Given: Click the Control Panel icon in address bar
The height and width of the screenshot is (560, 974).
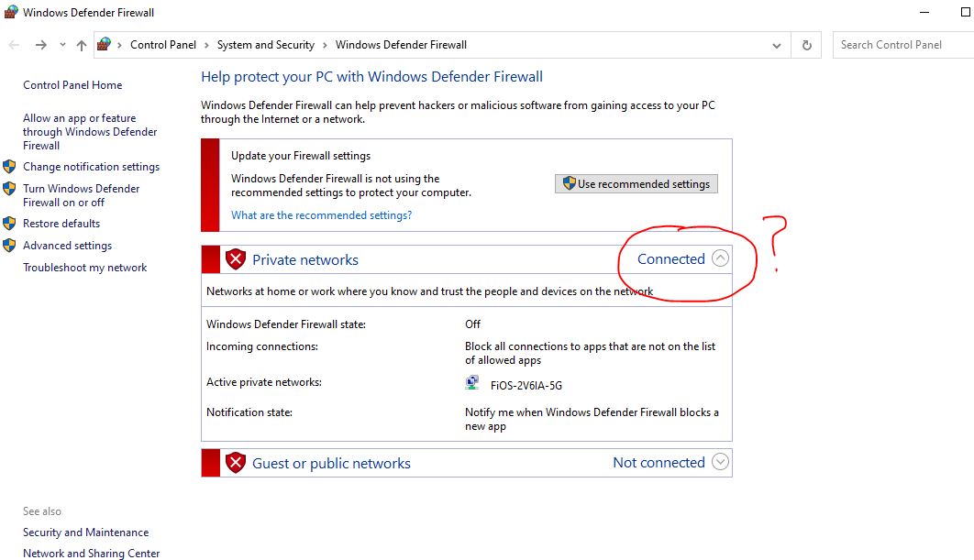Looking at the screenshot, I should (105, 44).
